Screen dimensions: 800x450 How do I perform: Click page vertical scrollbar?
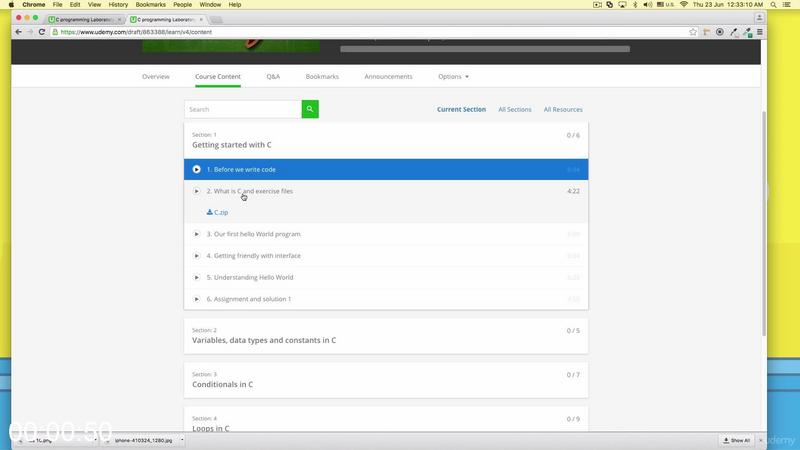click(x=764, y=223)
